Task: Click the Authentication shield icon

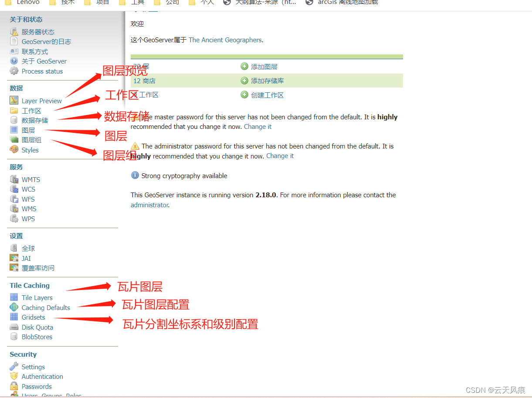Action: tap(14, 376)
